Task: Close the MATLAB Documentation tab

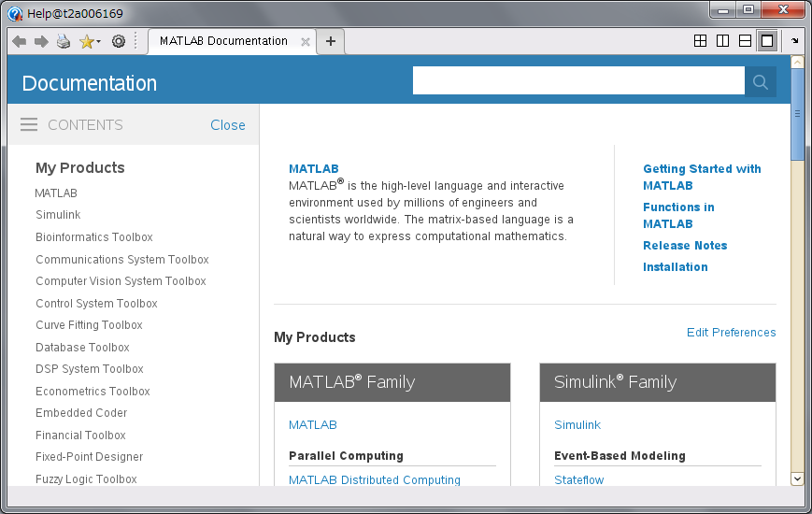Action: [x=306, y=42]
